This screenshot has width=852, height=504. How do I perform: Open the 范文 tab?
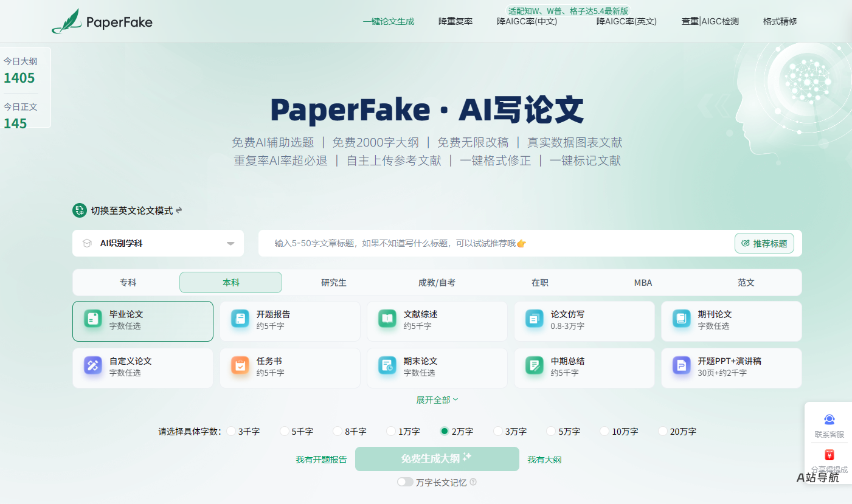point(746,283)
